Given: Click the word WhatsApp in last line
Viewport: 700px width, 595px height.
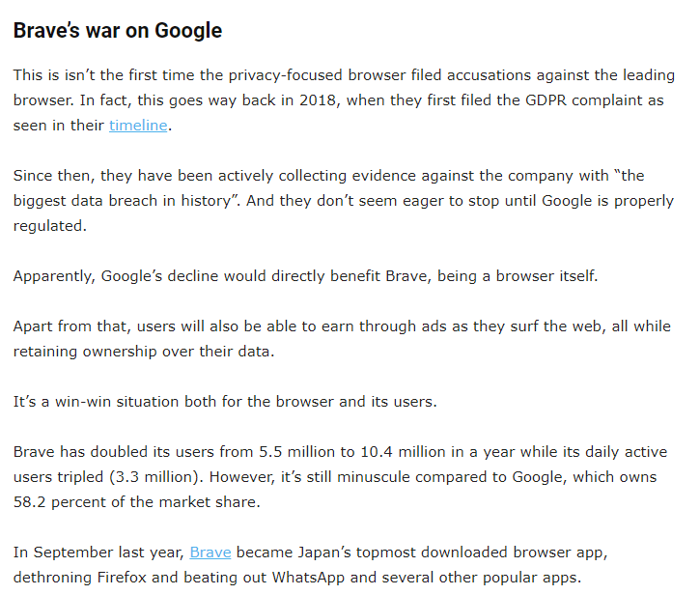Looking at the screenshot, I should [308, 578].
